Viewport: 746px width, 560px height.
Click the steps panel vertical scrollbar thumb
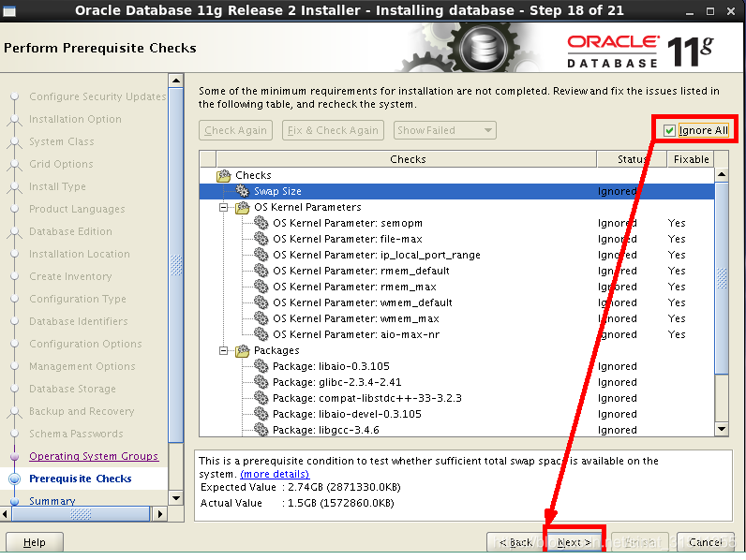(176, 265)
